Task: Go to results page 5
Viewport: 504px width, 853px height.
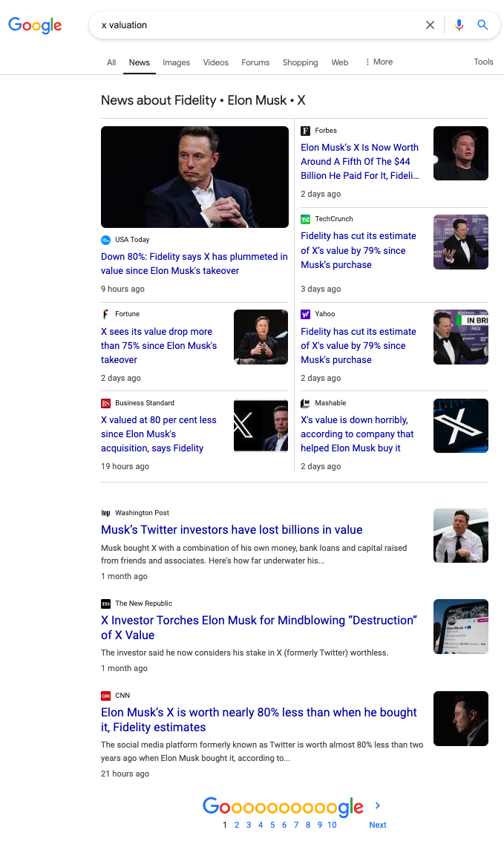Action: pyautogui.click(x=272, y=825)
